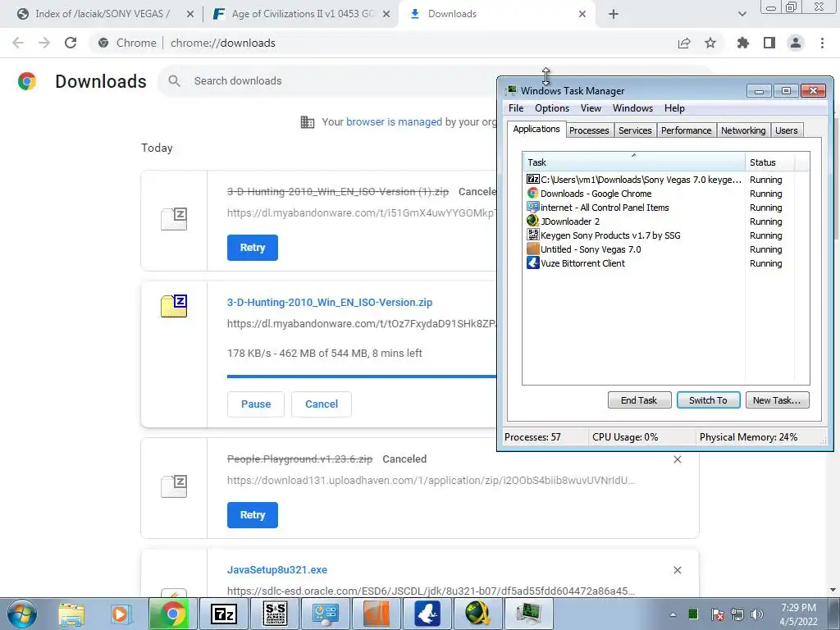
Task: Close the Index of /laciak/SONY VEGAS tab
Action: coord(189,14)
